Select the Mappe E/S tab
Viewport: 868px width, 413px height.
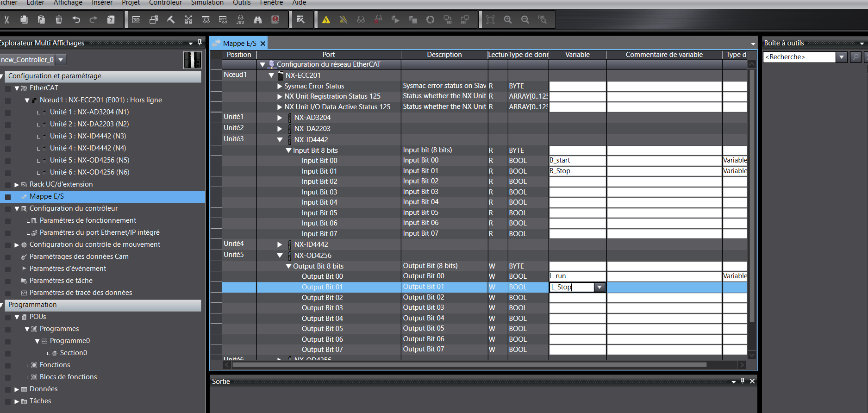(239, 43)
